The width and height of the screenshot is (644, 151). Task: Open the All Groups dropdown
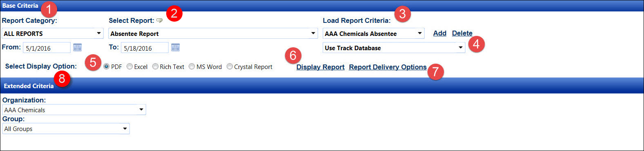pos(66,129)
